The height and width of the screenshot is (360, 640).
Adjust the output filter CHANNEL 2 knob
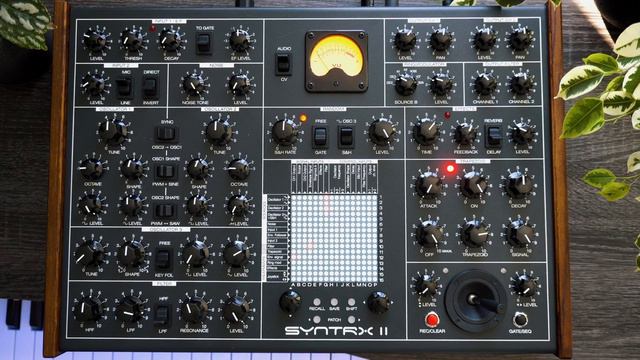coord(521,84)
